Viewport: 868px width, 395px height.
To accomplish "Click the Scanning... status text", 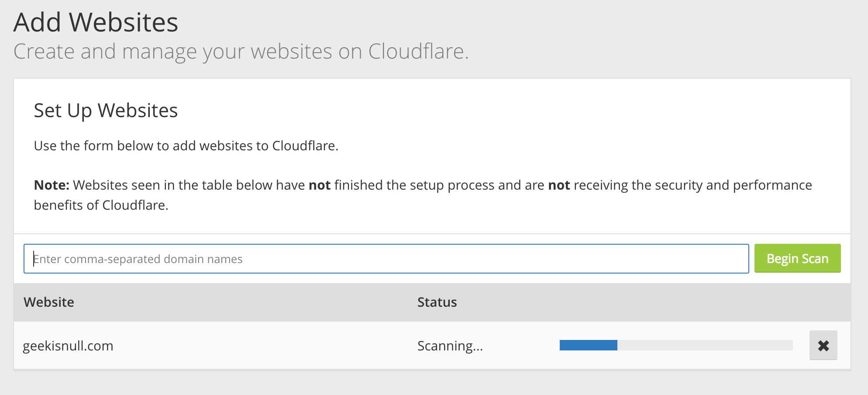I will tap(450, 346).
